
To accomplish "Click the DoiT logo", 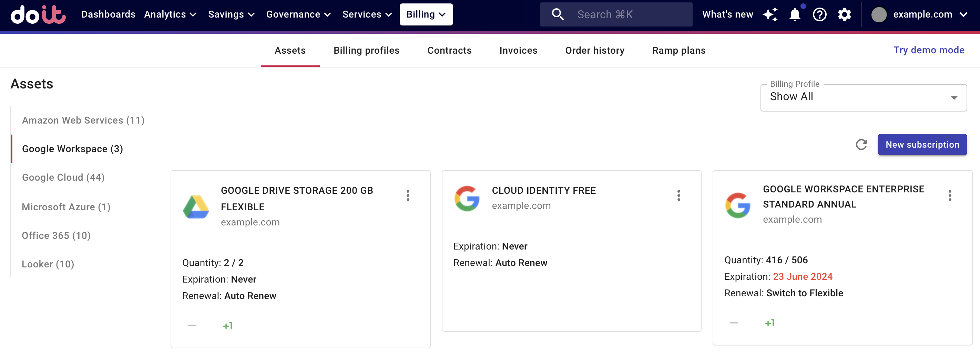I will coord(38,14).
